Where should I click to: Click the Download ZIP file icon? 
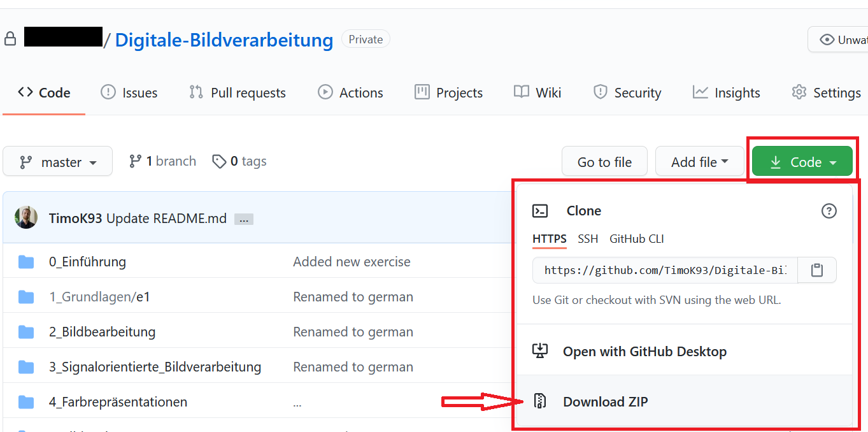[x=540, y=401]
